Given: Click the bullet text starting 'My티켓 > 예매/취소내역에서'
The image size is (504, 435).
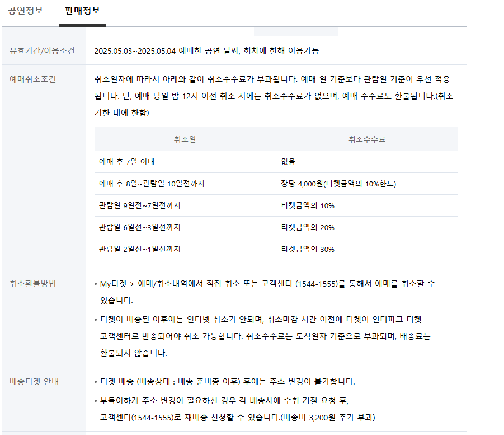Looking at the screenshot, I should (x=267, y=292).
